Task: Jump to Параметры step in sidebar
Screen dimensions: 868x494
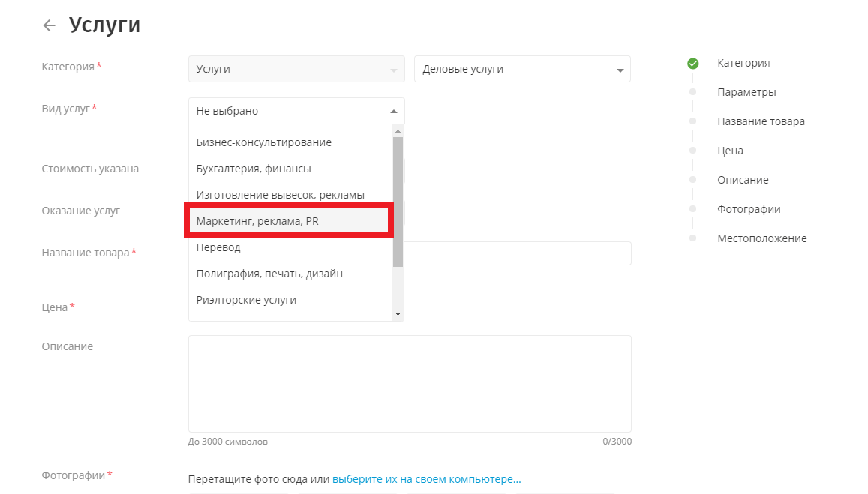Action: tap(746, 92)
